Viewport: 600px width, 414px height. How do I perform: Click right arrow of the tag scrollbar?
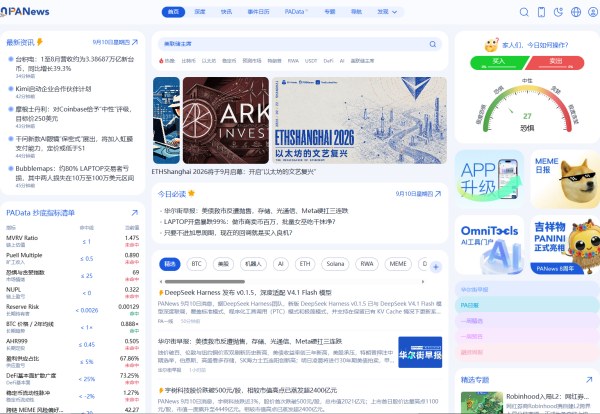point(423,282)
